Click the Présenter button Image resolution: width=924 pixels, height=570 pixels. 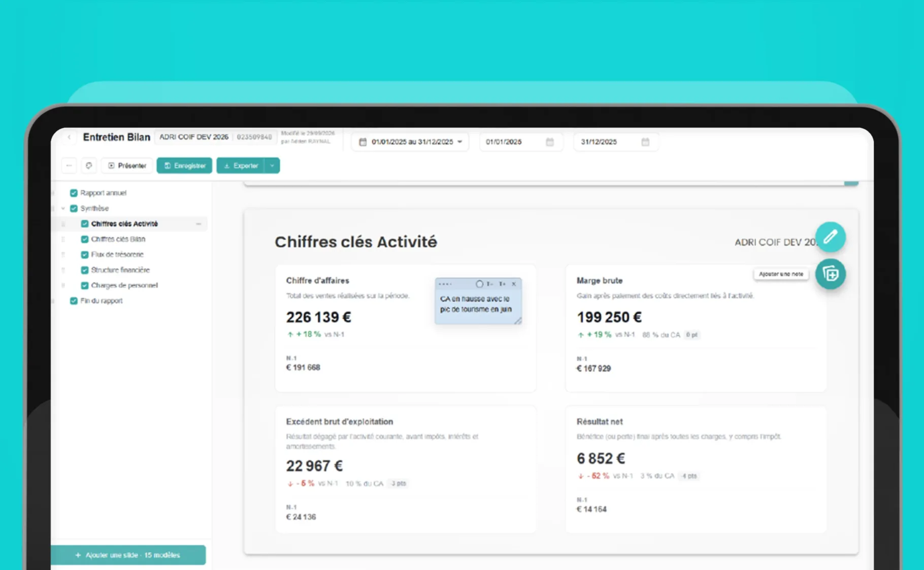[x=127, y=165]
